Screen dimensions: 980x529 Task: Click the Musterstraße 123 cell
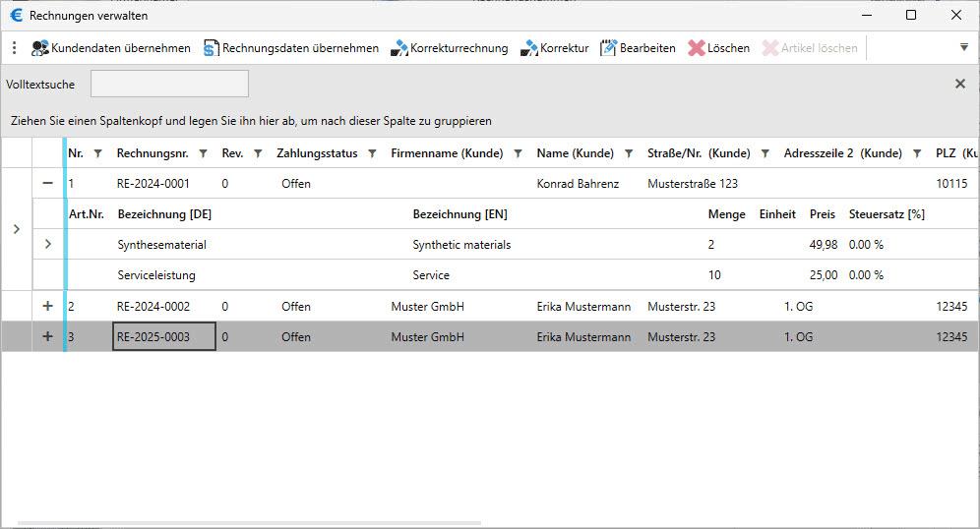pos(693,184)
